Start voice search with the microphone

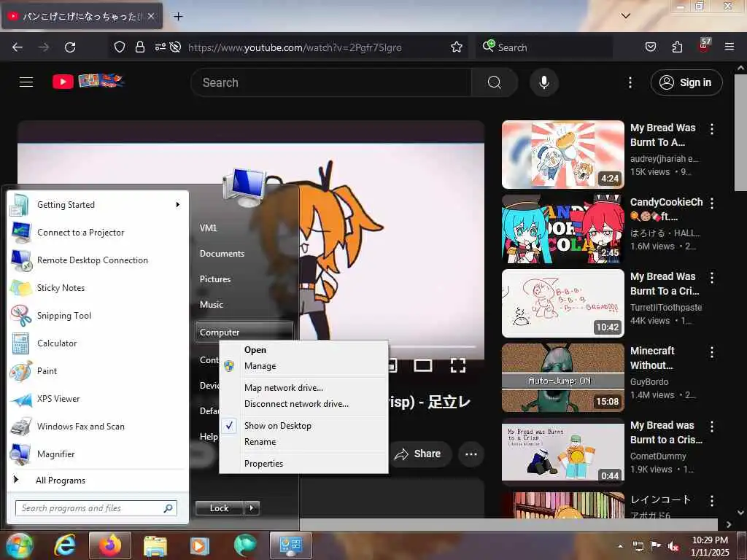click(x=543, y=82)
